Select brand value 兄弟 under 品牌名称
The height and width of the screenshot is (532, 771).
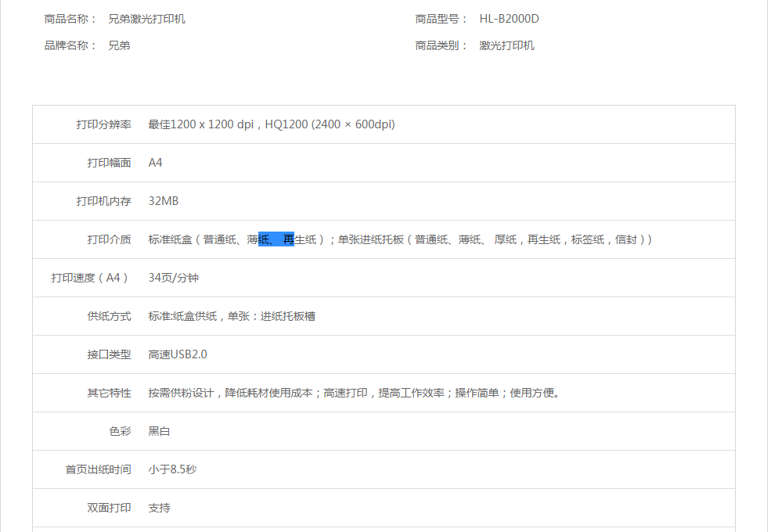click(119, 45)
